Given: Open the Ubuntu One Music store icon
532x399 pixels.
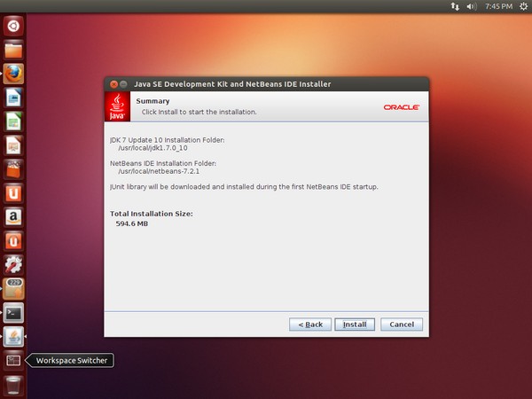Looking at the screenshot, I should coord(13,241).
